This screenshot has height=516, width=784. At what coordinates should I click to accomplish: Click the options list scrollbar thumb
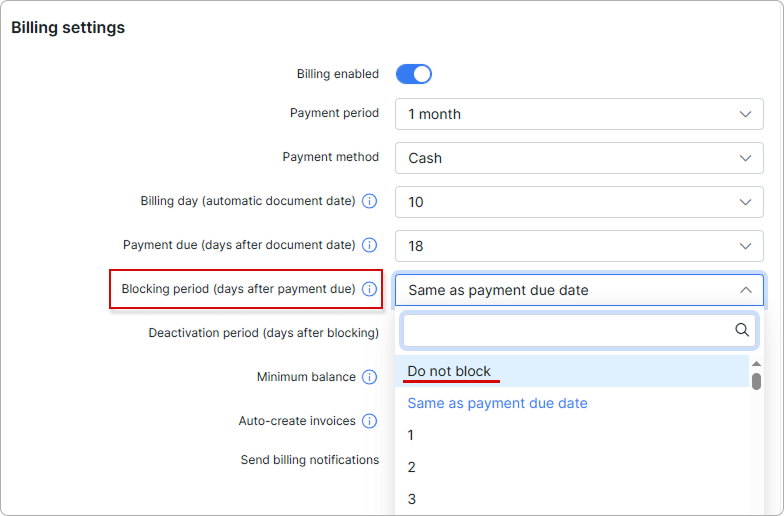coord(756,381)
